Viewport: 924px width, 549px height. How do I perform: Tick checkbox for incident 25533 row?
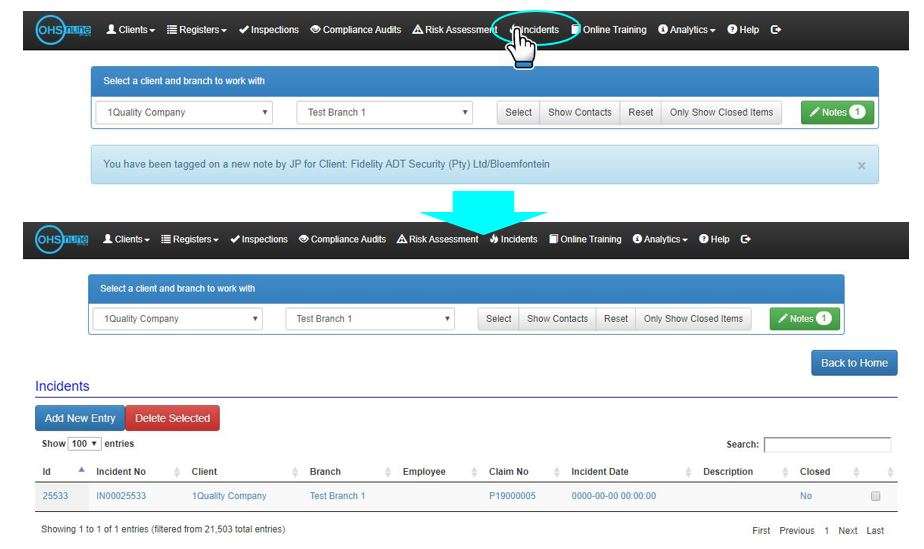876,496
